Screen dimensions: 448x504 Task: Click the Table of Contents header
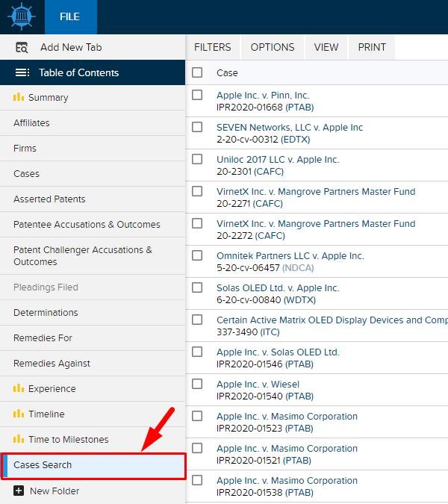click(x=93, y=72)
